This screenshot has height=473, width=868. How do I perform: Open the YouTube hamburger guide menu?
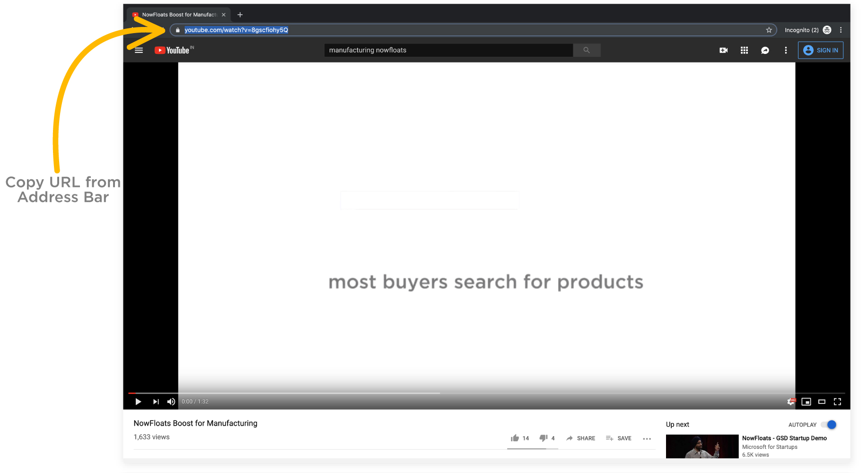pos(139,50)
